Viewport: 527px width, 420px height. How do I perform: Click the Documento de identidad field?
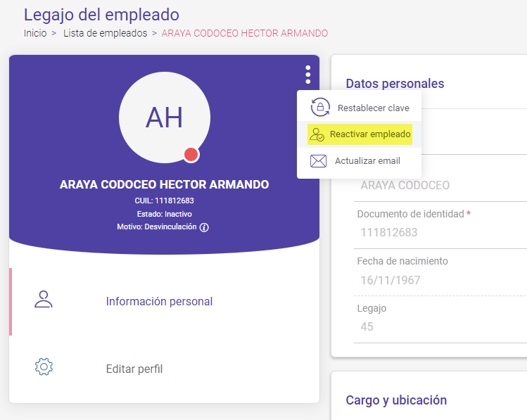click(x=440, y=232)
